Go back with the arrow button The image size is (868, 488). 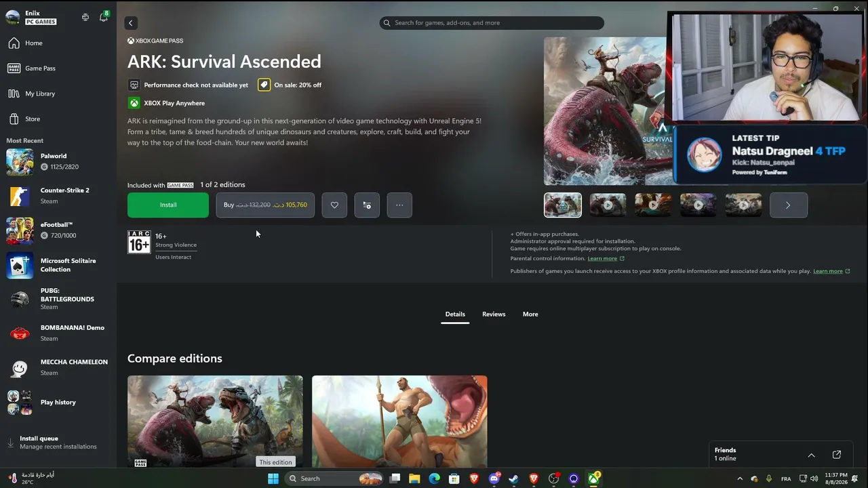coord(131,23)
